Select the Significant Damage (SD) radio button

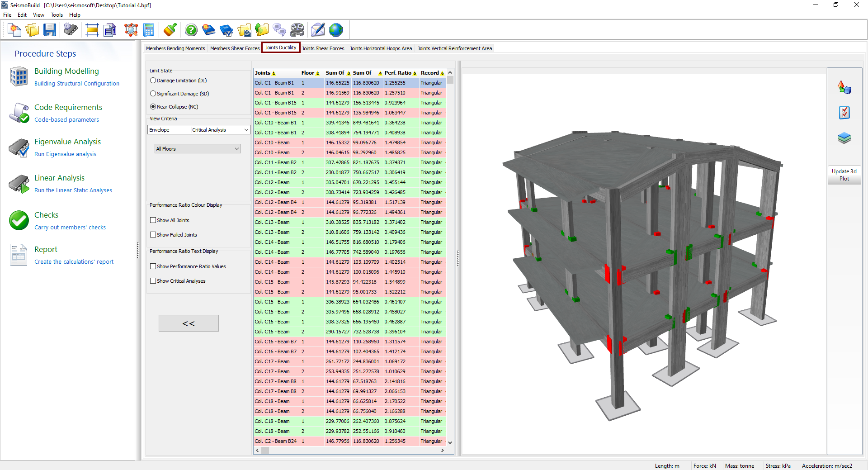(x=153, y=94)
